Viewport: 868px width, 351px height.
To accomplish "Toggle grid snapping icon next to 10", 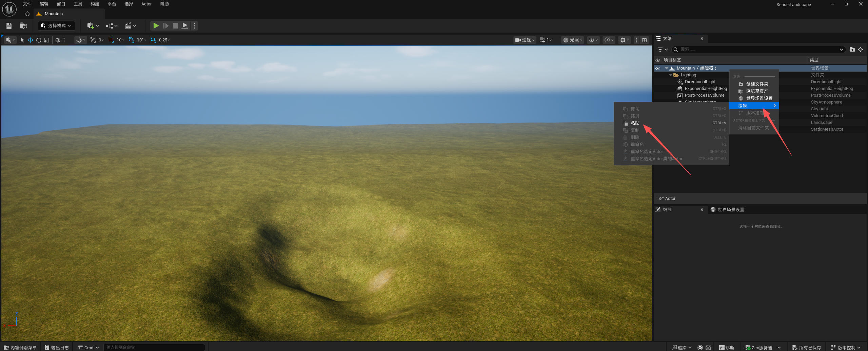I will (111, 40).
